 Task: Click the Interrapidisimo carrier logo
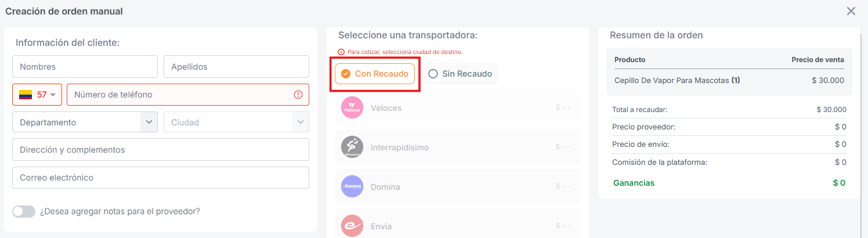[x=352, y=147]
